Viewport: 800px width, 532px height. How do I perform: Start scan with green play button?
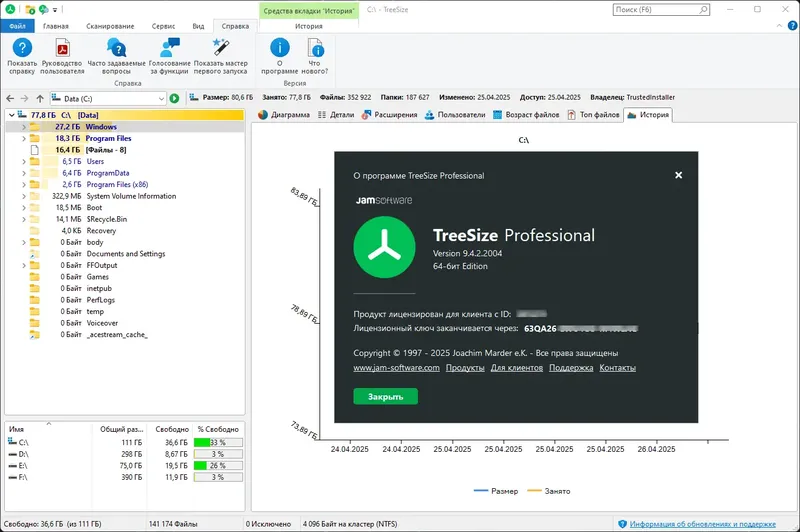coord(174,98)
